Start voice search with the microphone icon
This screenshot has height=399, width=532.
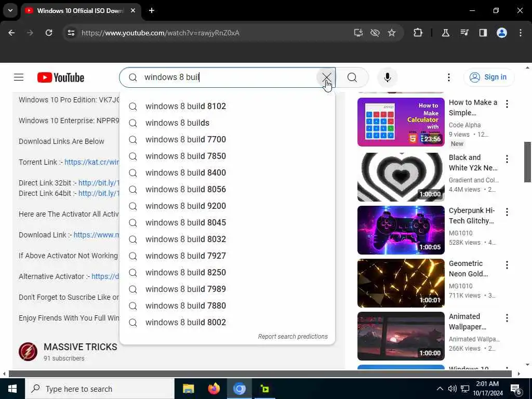[x=387, y=77]
